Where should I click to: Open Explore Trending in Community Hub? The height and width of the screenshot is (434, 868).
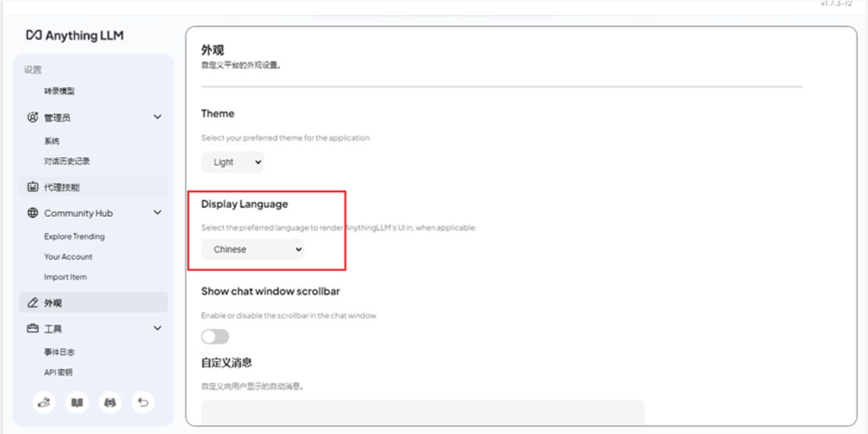(74, 237)
